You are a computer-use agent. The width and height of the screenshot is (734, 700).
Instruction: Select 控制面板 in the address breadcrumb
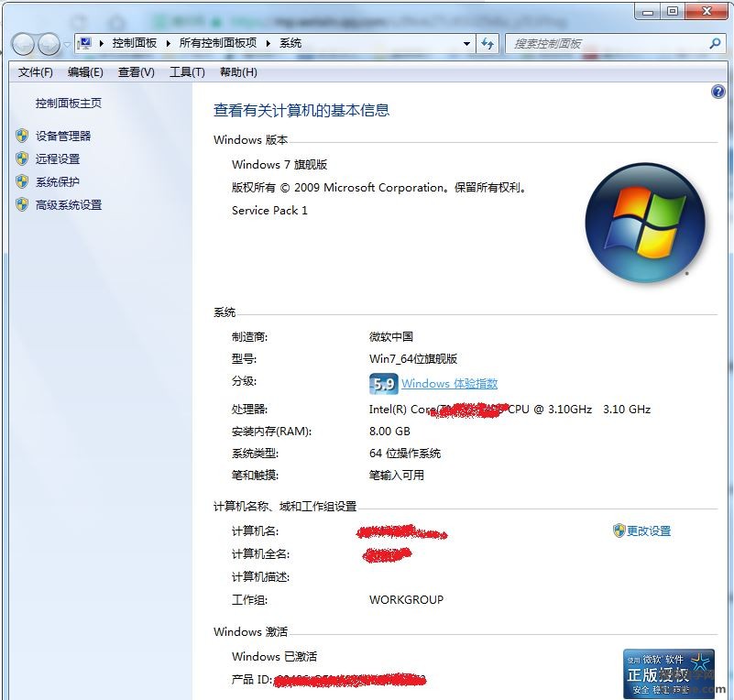click(x=135, y=43)
